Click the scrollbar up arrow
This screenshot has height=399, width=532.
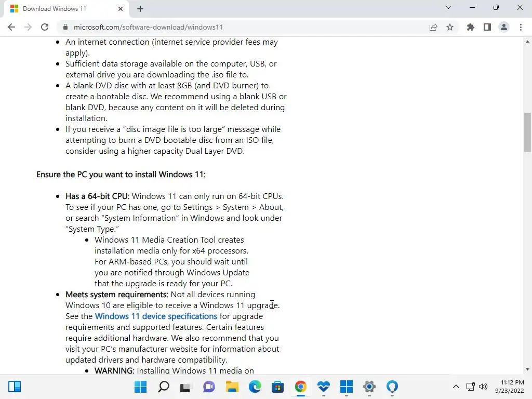tap(527, 42)
